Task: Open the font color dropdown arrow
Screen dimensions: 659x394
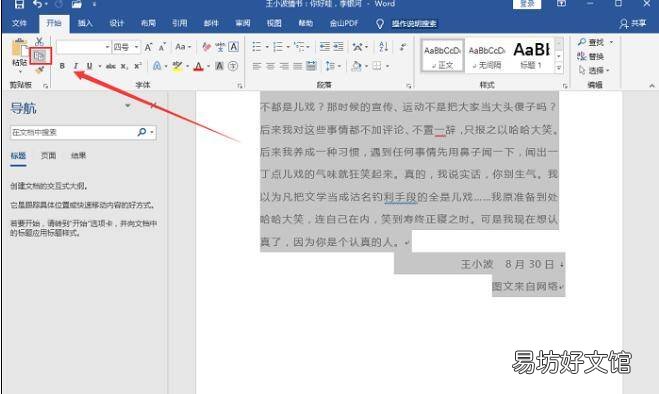Action: click(208, 66)
